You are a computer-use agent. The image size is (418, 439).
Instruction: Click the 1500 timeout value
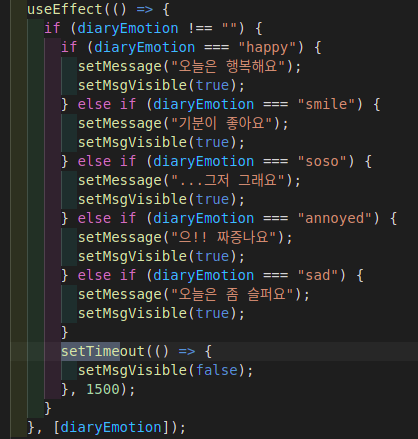pyautogui.click(x=103, y=389)
